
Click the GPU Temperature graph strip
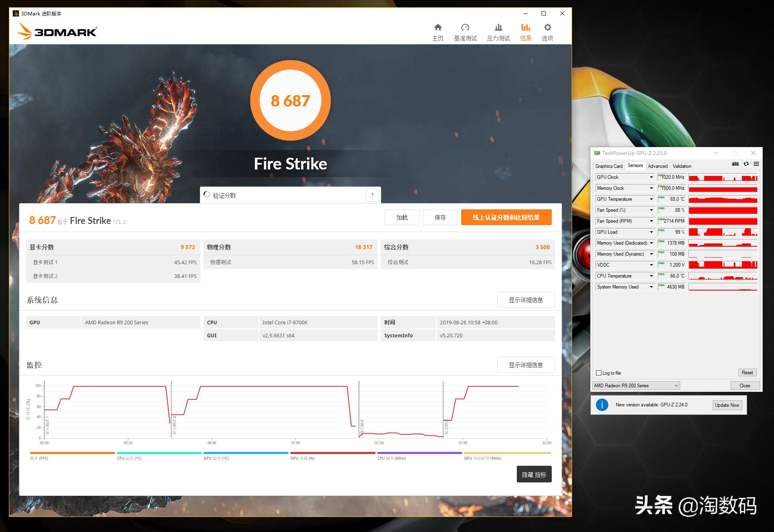point(723,199)
